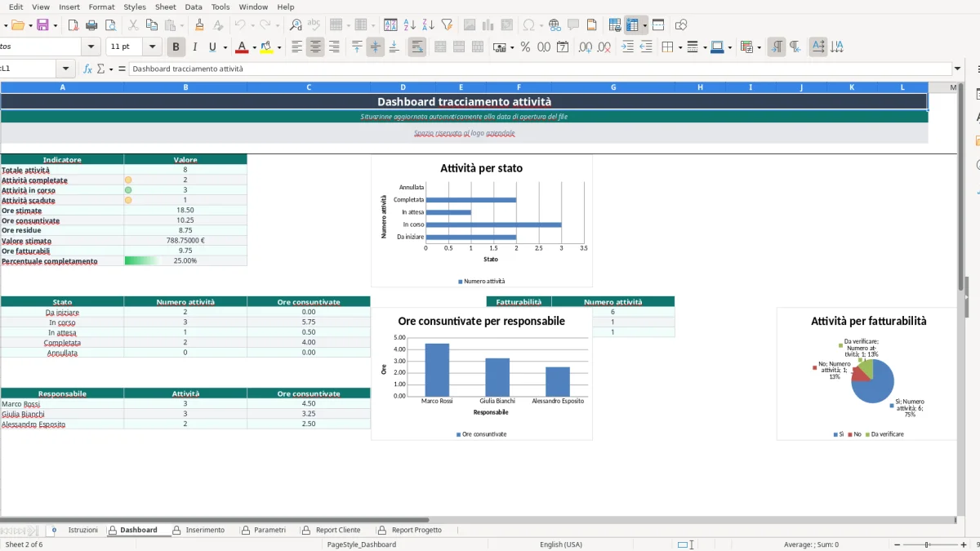The height and width of the screenshot is (551, 980).
Task: Expand the formula bar
Action: click(957, 69)
